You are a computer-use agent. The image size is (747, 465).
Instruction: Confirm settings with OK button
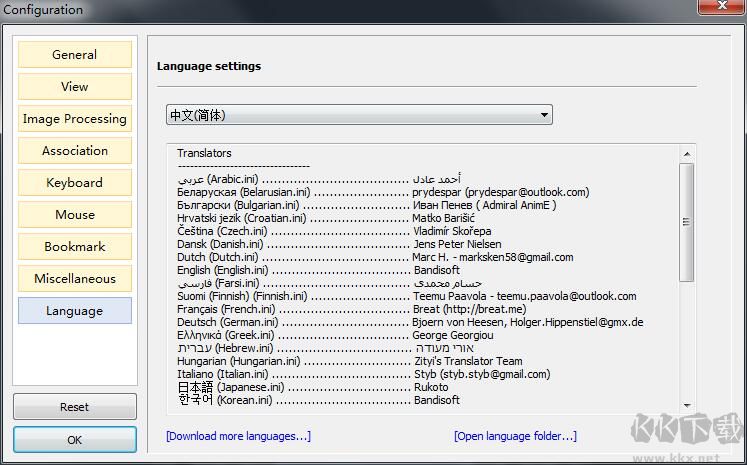[75, 440]
